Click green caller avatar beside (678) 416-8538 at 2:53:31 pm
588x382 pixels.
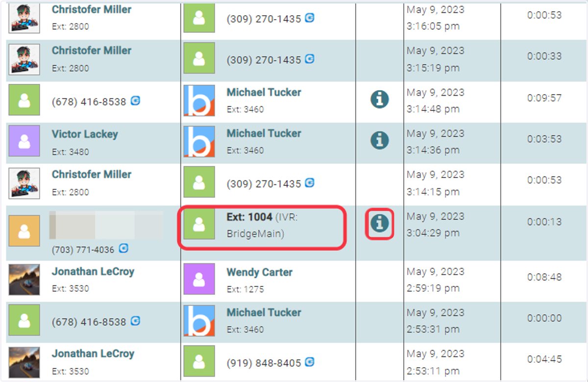pos(24,321)
